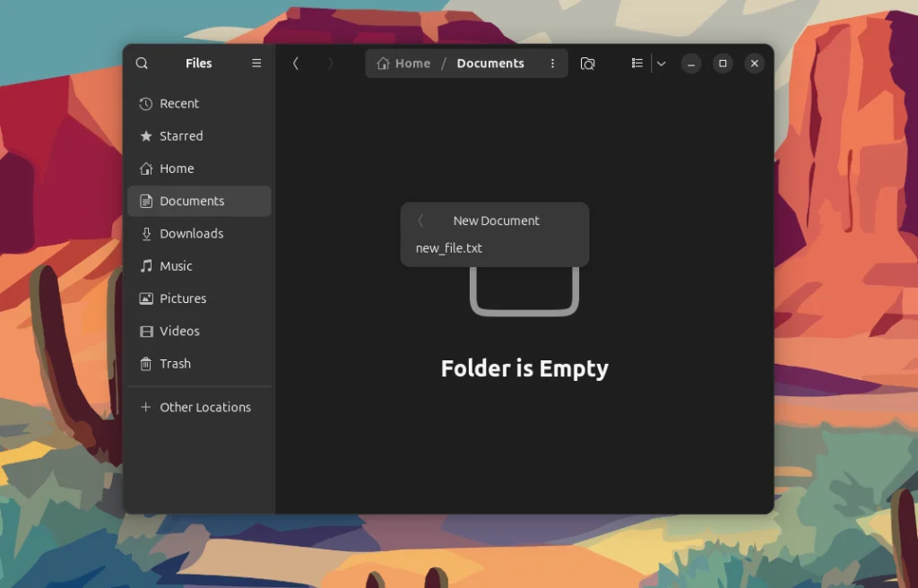Click the Music note icon in the sidebar
Screen dimensions: 918x588
pyautogui.click(x=146, y=266)
